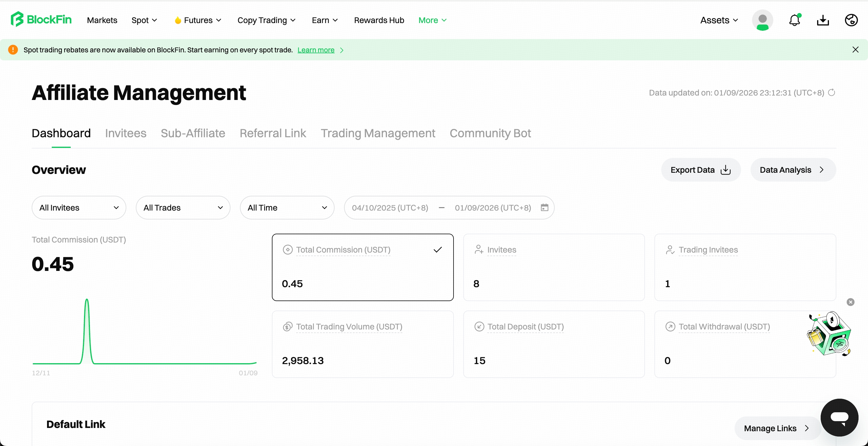The image size is (868, 446).
Task: Switch to the Referral Link tab
Action: point(272,133)
